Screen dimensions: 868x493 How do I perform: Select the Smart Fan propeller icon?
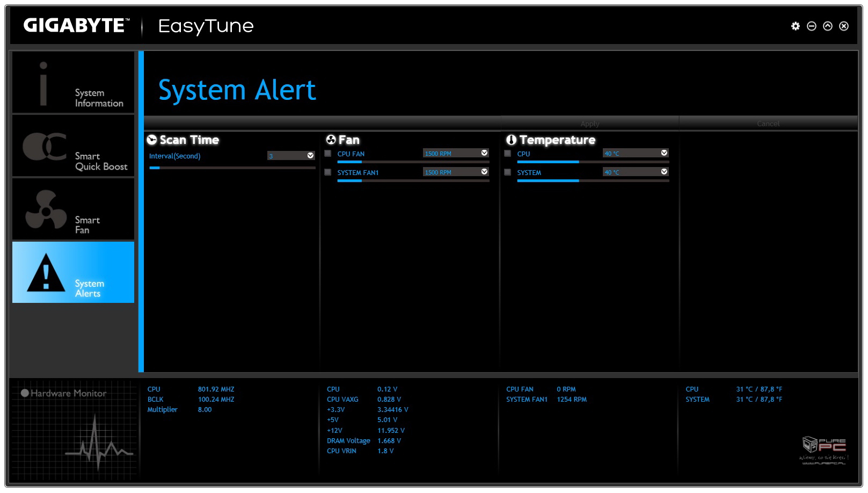click(x=46, y=209)
